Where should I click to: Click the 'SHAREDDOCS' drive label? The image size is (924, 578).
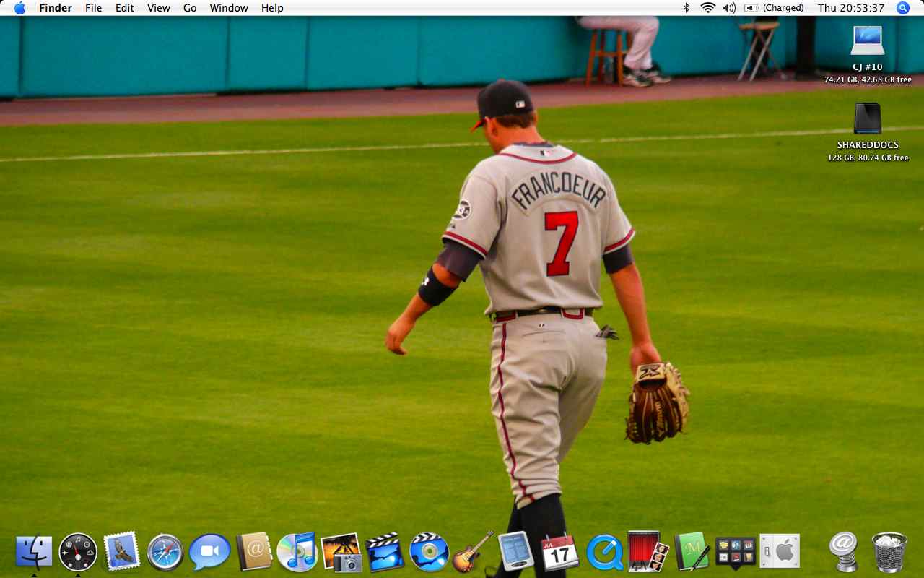868,145
